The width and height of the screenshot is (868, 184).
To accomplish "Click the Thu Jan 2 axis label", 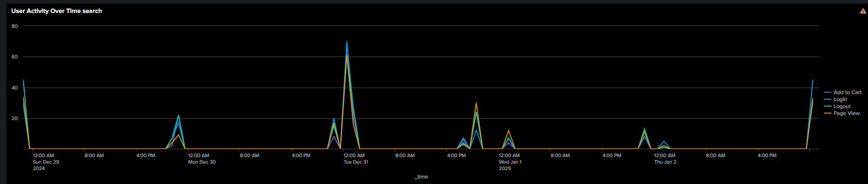I will tap(665, 159).
